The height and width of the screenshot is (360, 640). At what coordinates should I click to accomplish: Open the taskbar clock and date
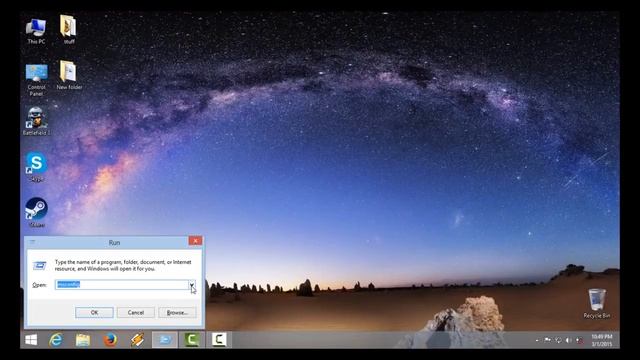[x=602, y=340]
